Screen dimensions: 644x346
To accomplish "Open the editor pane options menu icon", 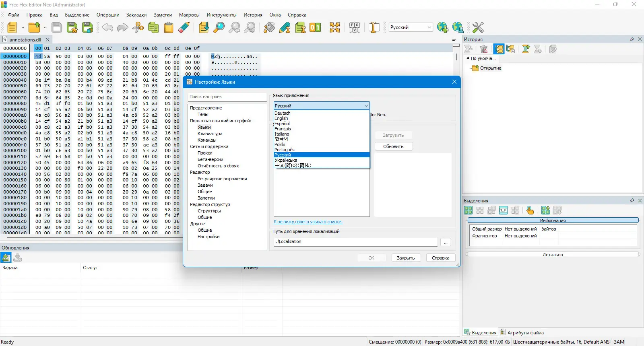I will point(454,39).
